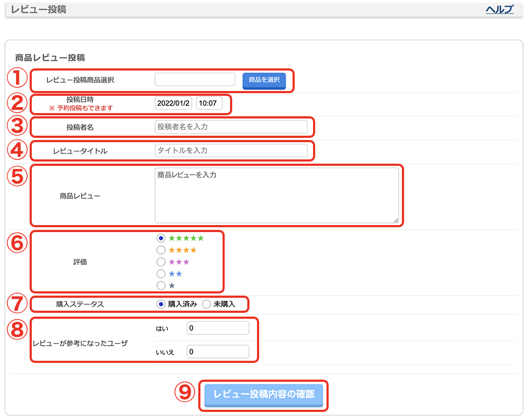Select the two-star rating radio button

161,274
